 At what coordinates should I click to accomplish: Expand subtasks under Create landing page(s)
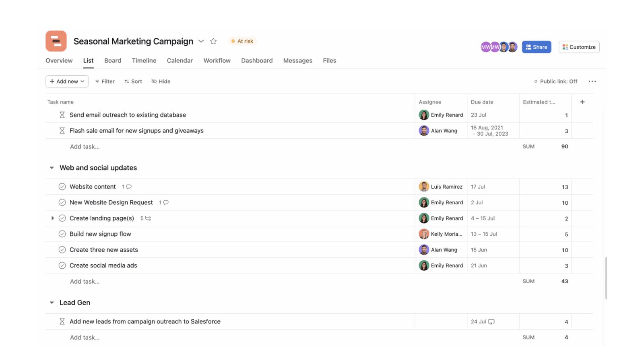tap(53, 218)
